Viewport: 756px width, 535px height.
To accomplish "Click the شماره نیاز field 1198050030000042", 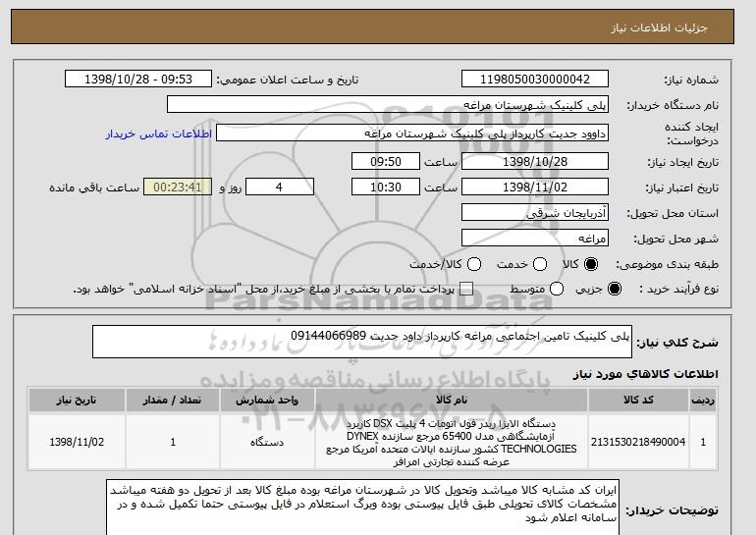I will pyautogui.click(x=535, y=80).
